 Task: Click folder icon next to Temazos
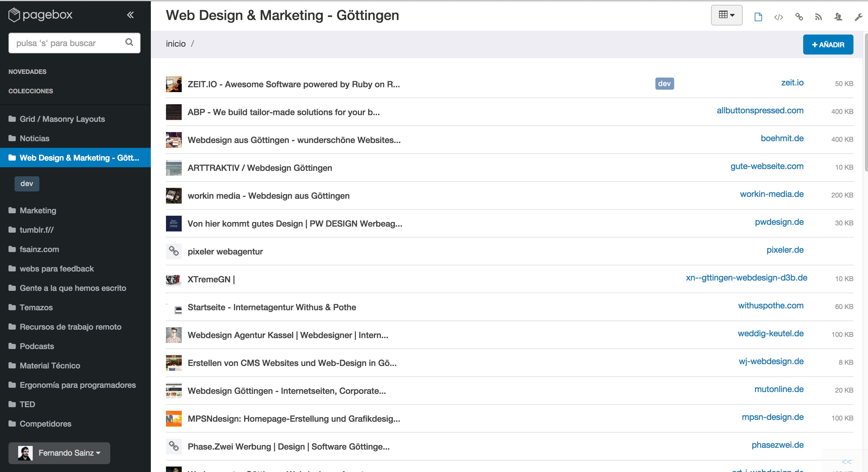click(x=12, y=307)
